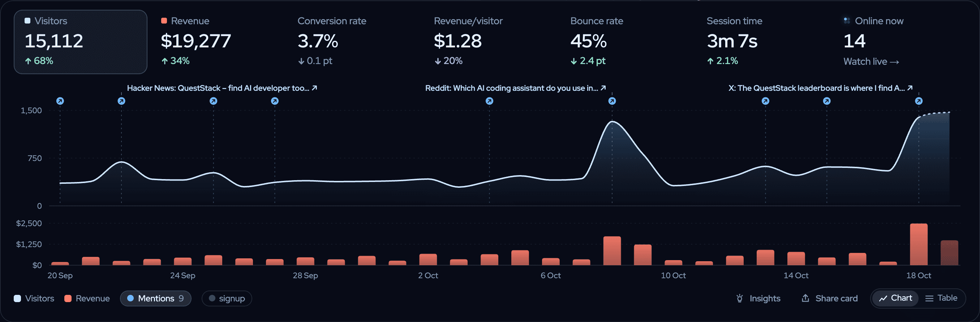The image size is (980, 322).
Task: Click the 15,112 visitors total
Action: [x=53, y=41]
